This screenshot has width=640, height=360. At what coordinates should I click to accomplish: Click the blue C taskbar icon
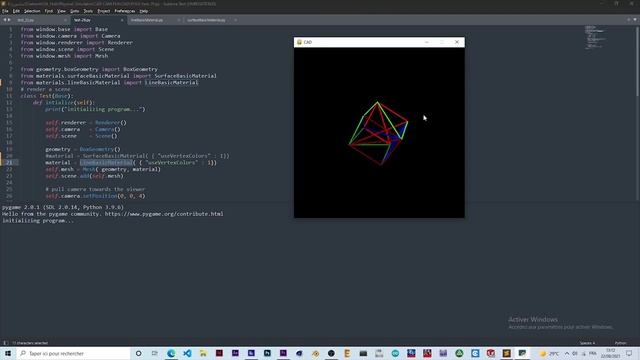click(475, 353)
